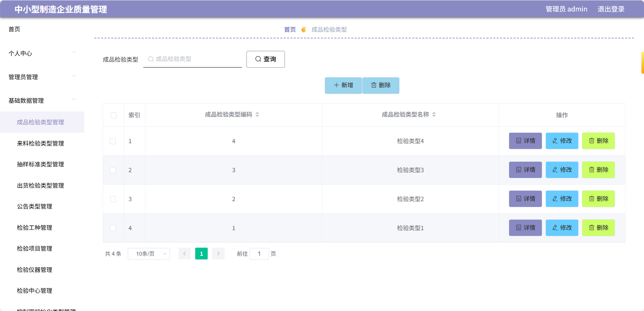Open the 首页 sidebar item
Viewport: 644px width, 311px height.
(14, 29)
